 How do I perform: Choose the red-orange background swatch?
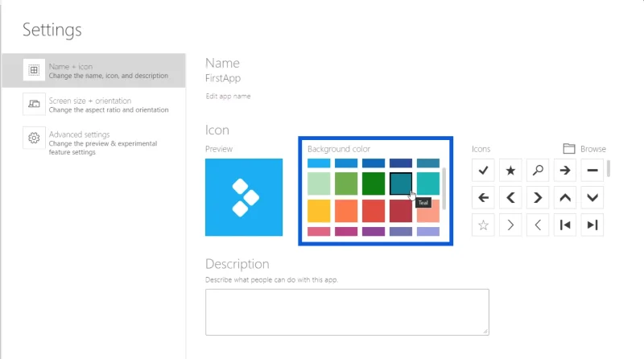pyautogui.click(x=374, y=211)
